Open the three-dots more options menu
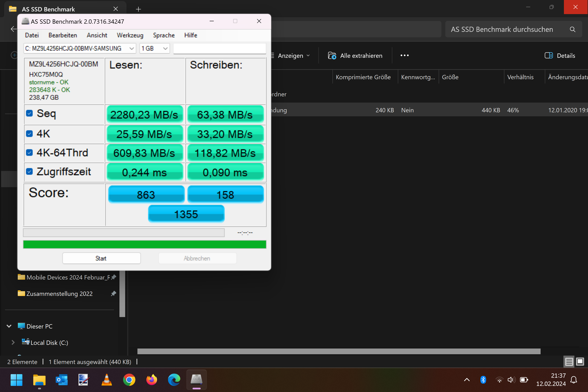588x392 pixels. [x=404, y=56]
